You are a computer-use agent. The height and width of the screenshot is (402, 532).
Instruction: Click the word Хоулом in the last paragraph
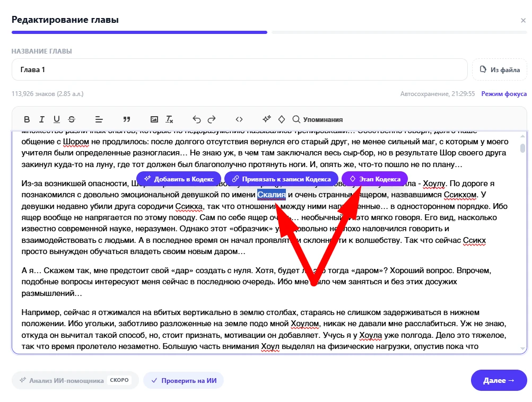coord(304,324)
